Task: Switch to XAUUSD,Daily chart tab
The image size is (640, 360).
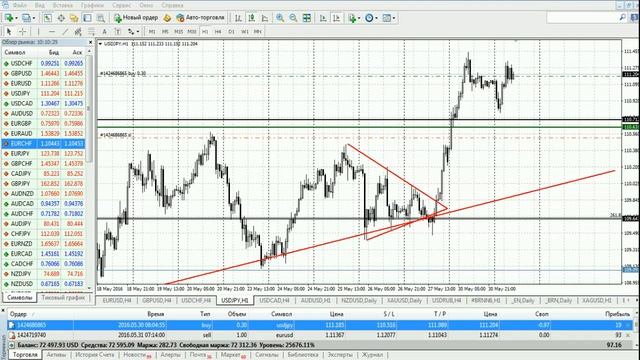Action: pos(404,300)
